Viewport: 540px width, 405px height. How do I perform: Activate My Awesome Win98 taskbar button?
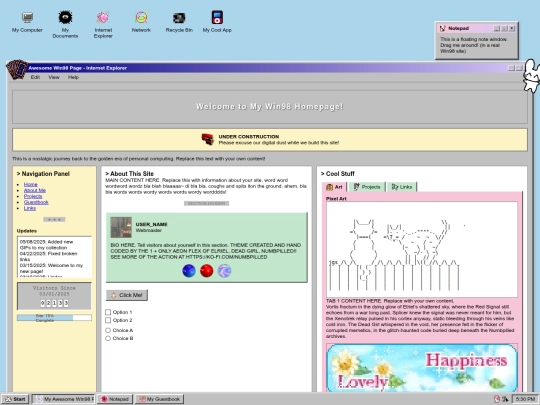click(x=63, y=399)
